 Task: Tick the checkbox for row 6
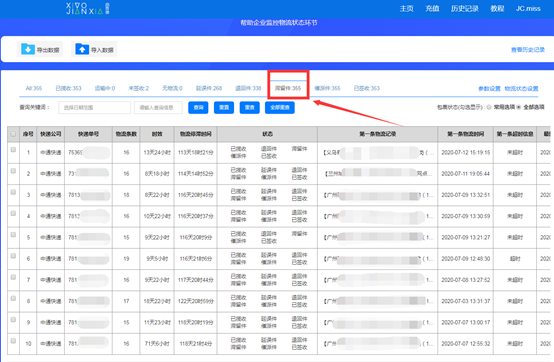point(13,256)
